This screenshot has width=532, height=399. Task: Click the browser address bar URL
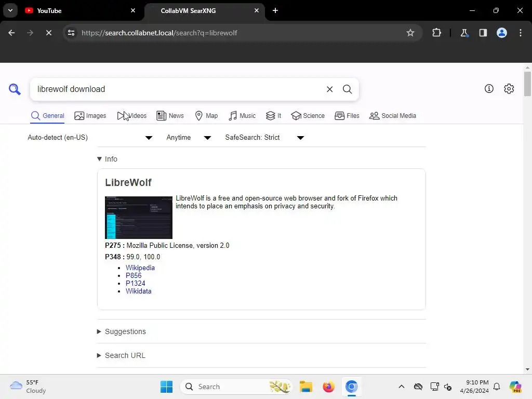(x=159, y=33)
